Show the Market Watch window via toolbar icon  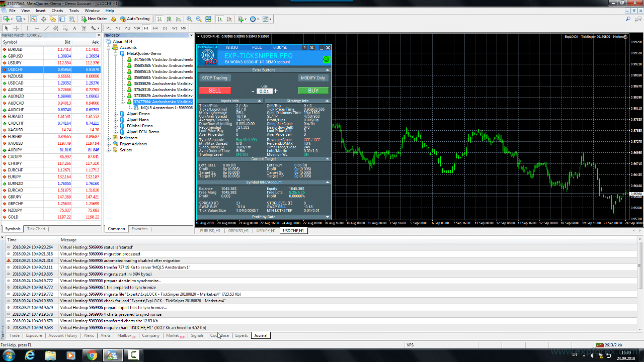[x=34, y=19]
